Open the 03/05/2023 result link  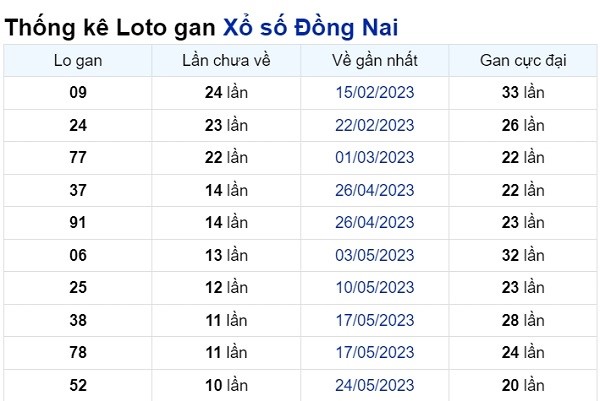(x=375, y=255)
